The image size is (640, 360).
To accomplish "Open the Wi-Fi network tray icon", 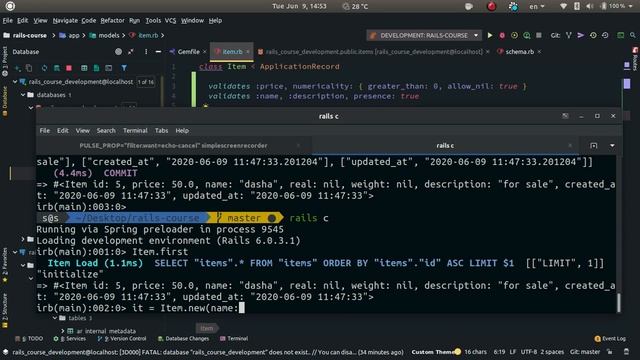I will (563, 6).
